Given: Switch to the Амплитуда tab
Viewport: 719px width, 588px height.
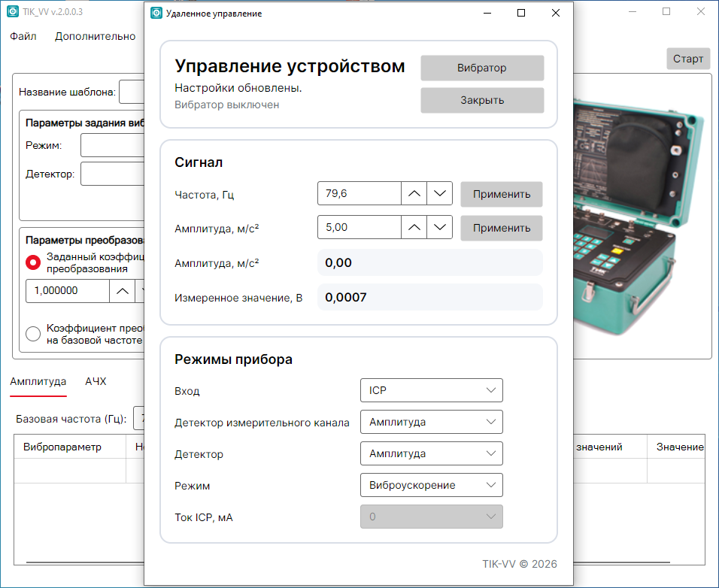Looking at the screenshot, I should 38,381.
